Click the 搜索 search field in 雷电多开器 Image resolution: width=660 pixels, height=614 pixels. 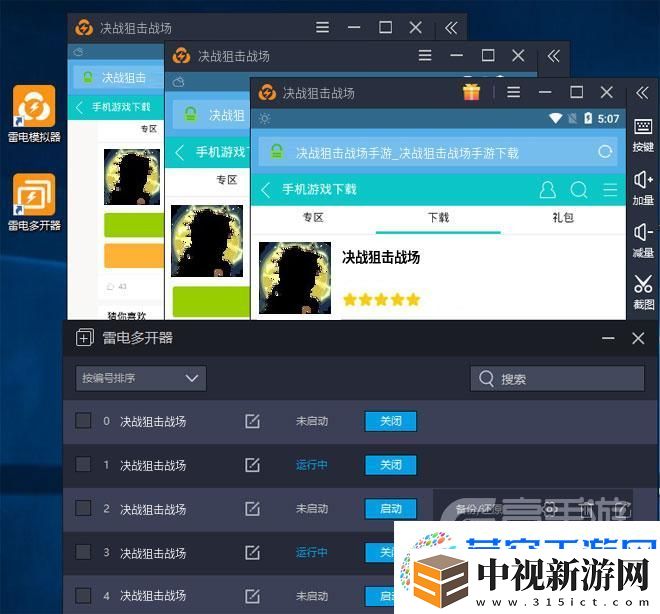click(557, 379)
